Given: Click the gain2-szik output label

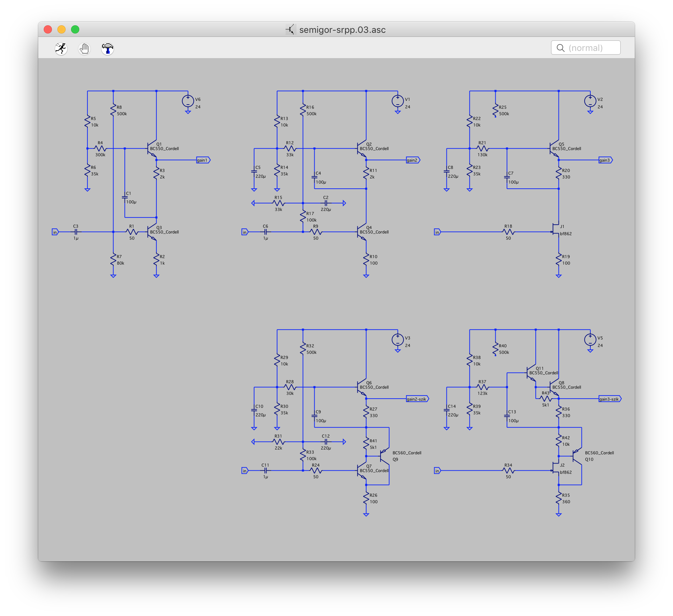Looking at the screenshot, I should click(417, 399).
